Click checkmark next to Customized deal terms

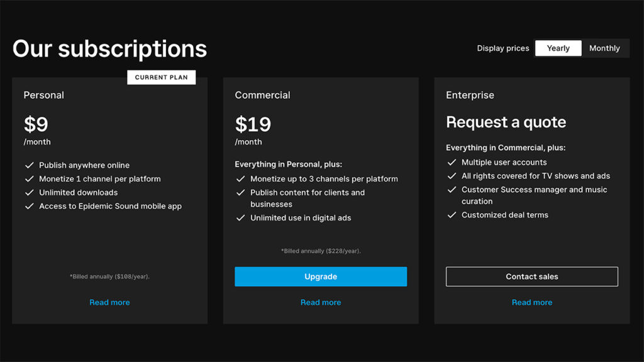(452, 215)
